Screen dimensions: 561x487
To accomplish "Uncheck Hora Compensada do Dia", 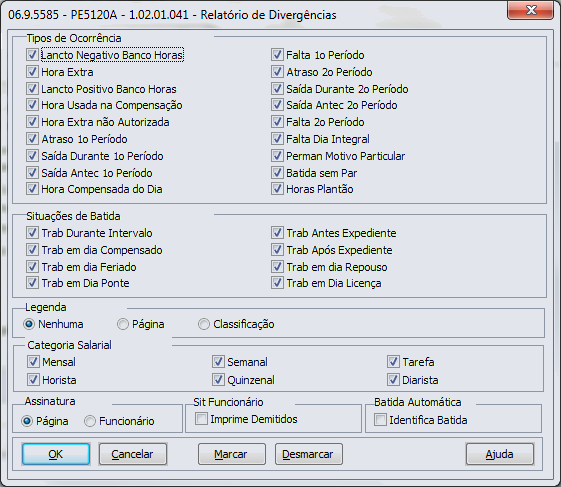I will pos(32,189).
